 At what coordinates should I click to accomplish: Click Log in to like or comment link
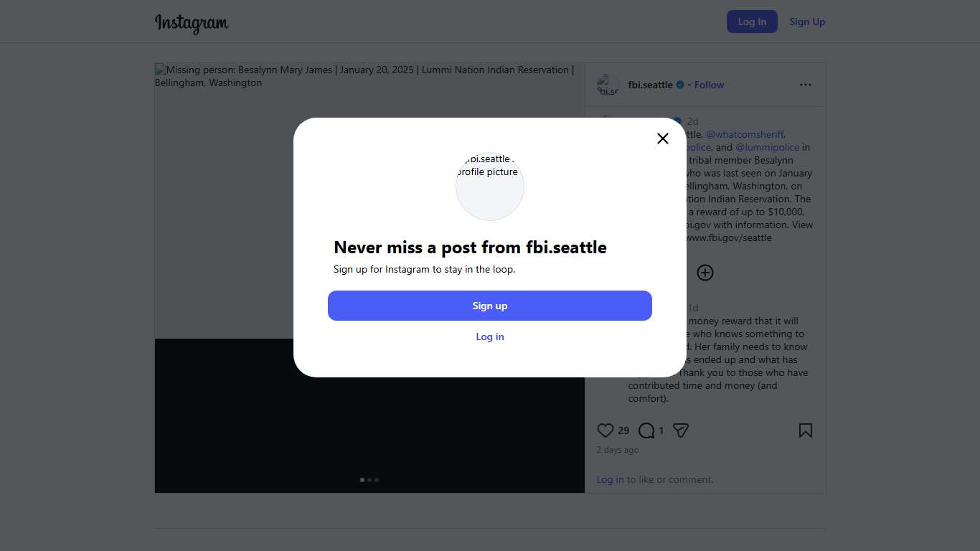pos(610,479)
